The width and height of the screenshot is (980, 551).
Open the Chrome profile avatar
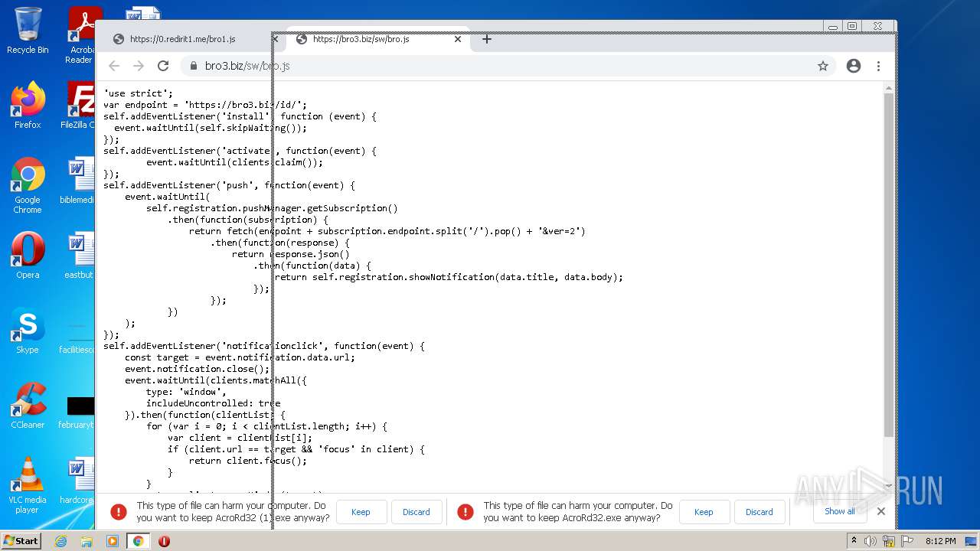(854, 66)
